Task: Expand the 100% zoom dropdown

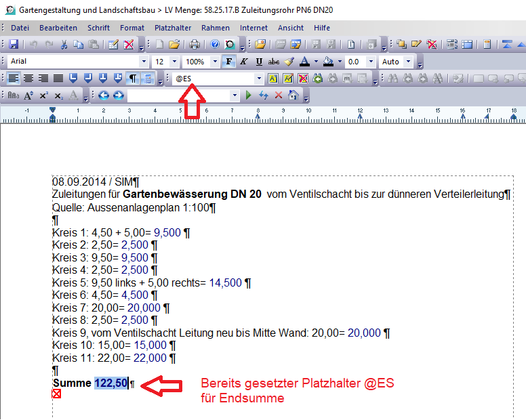Action: click(x=214, y=62)
